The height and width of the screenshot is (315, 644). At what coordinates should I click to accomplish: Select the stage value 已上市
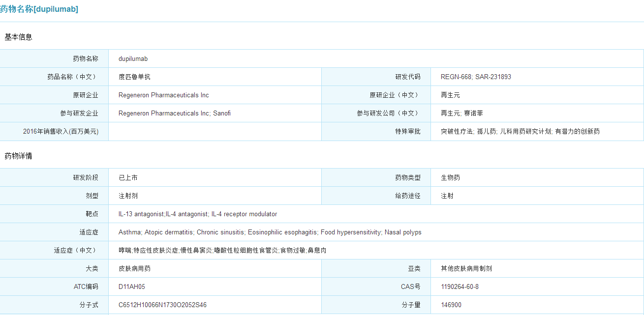pyautogui.click(x=128, y=177)
